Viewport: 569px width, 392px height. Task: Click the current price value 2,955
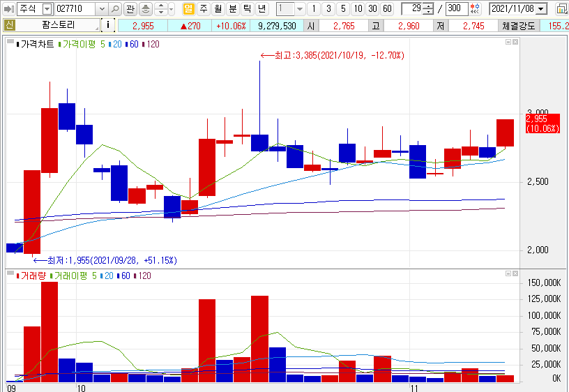tap(143, 26)
